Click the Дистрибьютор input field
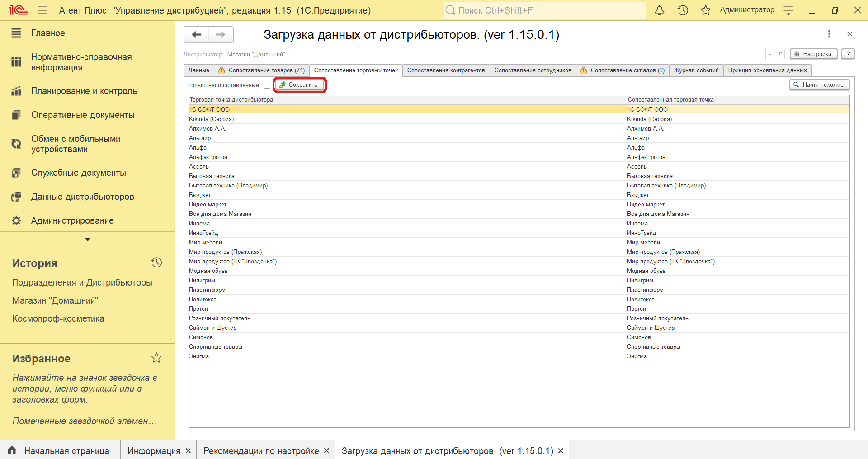The image size is (868, 459). tap(496, 54)
